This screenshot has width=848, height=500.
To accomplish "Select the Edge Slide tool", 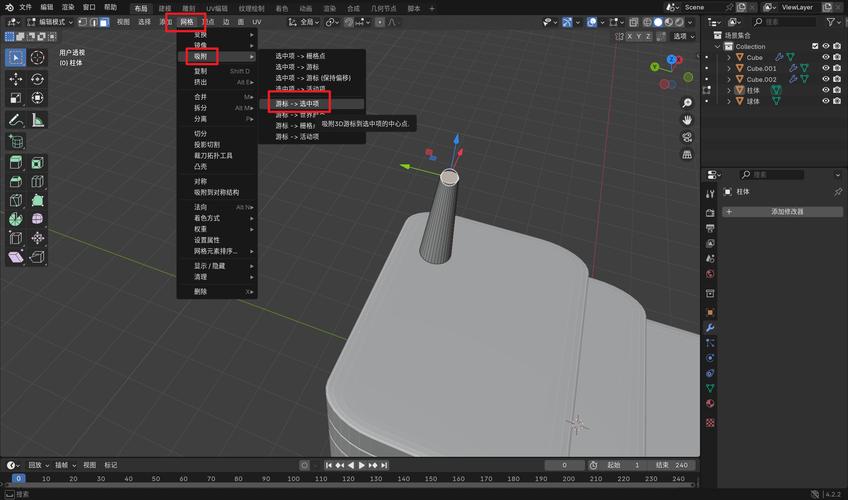I will [x=16, y=238].
